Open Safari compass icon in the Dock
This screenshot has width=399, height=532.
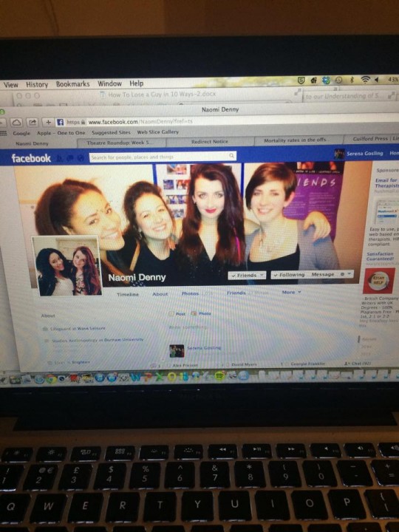tap(39, 379)
